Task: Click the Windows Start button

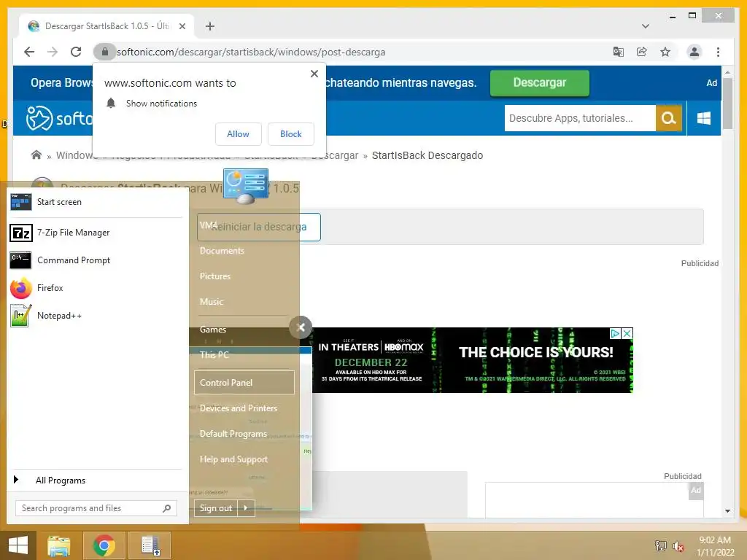Action: point(18,545)
